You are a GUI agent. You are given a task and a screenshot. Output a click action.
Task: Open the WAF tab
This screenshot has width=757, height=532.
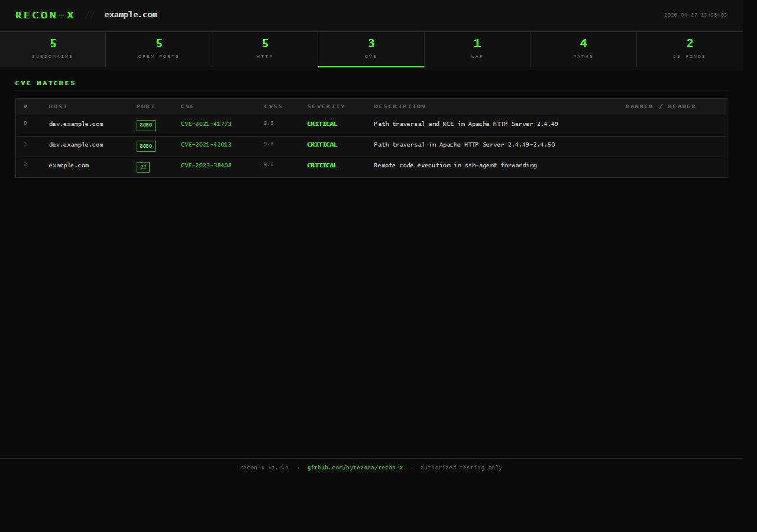[477, 49]
